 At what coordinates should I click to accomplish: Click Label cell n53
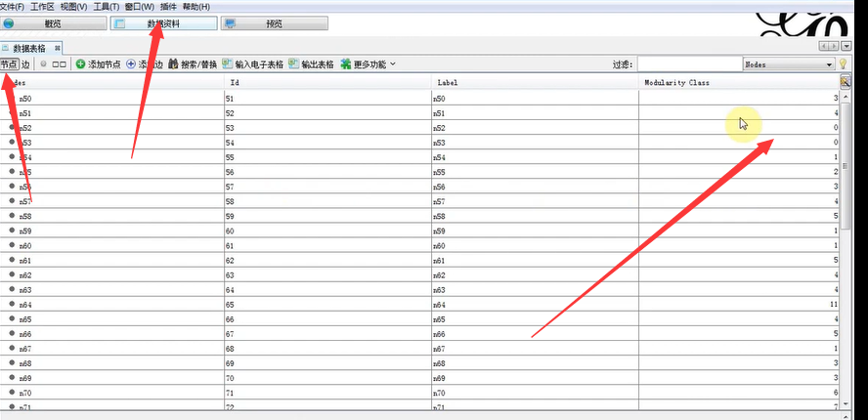click(535, 143)
